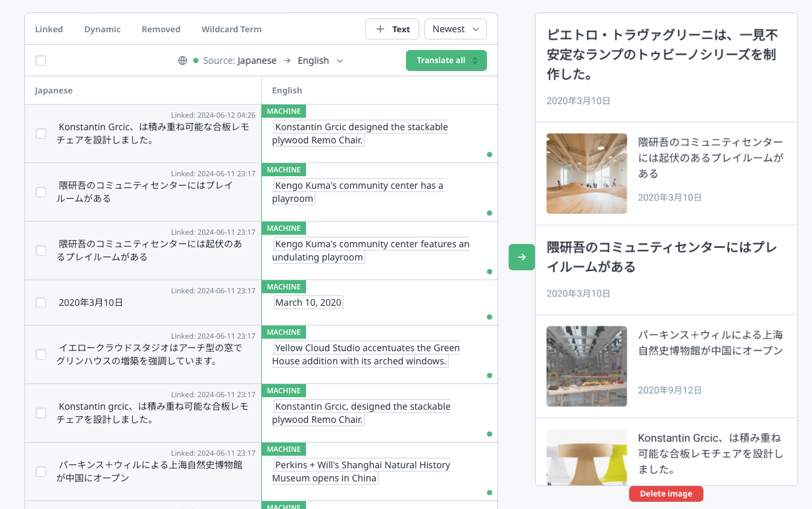
Task: Switch to the Linked tab
Action: click(x=49, y=29)
